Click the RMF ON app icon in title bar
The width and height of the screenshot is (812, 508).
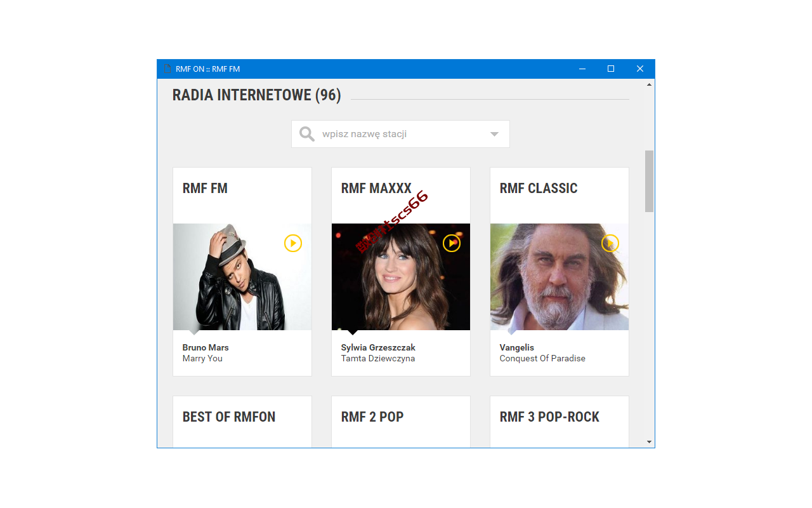click(167, 69)
